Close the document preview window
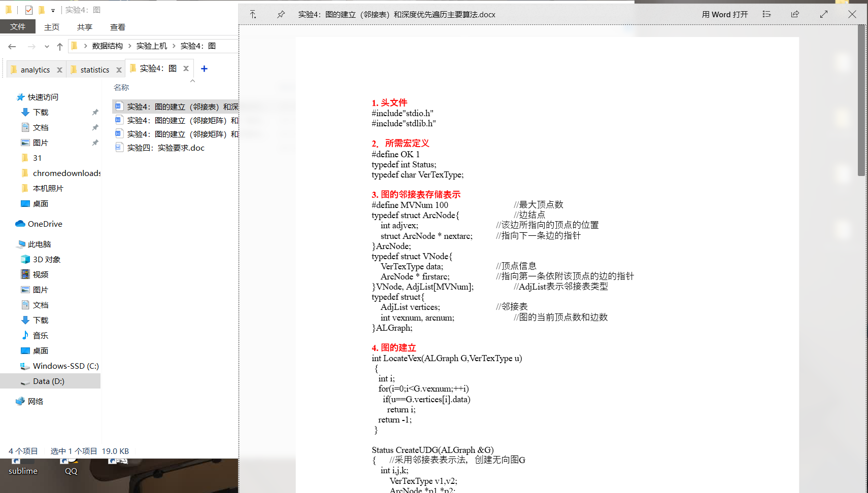The width and height of the screenshot is (868, 493). (852, 14)
